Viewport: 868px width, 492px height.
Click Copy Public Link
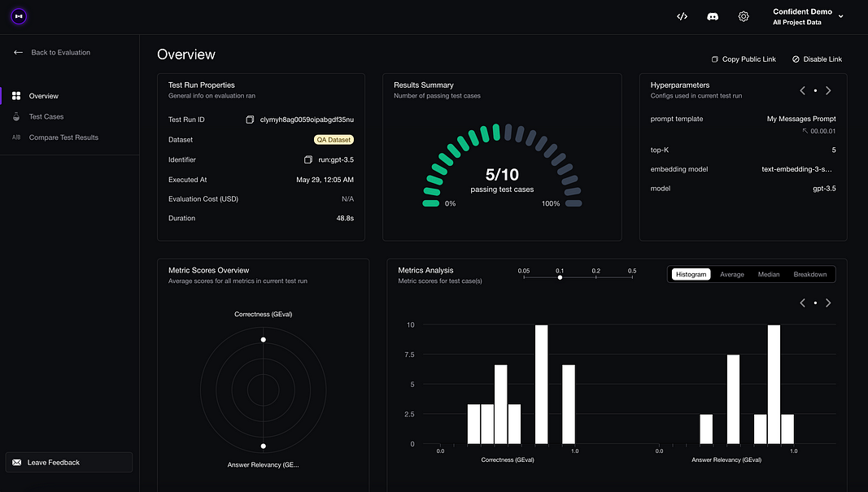744,59
